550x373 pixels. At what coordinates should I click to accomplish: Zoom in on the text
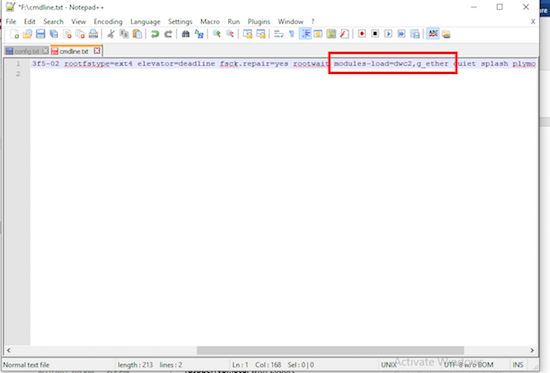pyautogui.click(x=217, y=34)
